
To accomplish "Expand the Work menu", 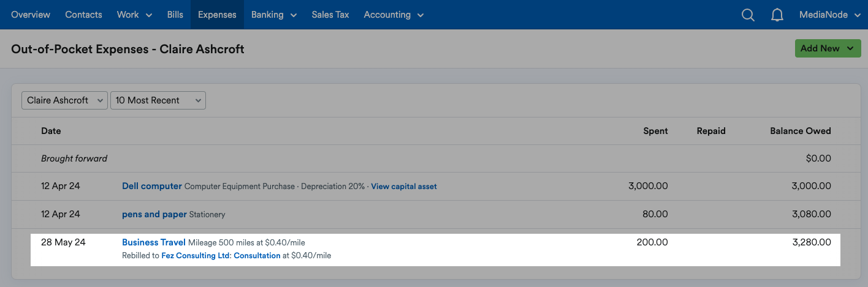I will tap(134, 15).
